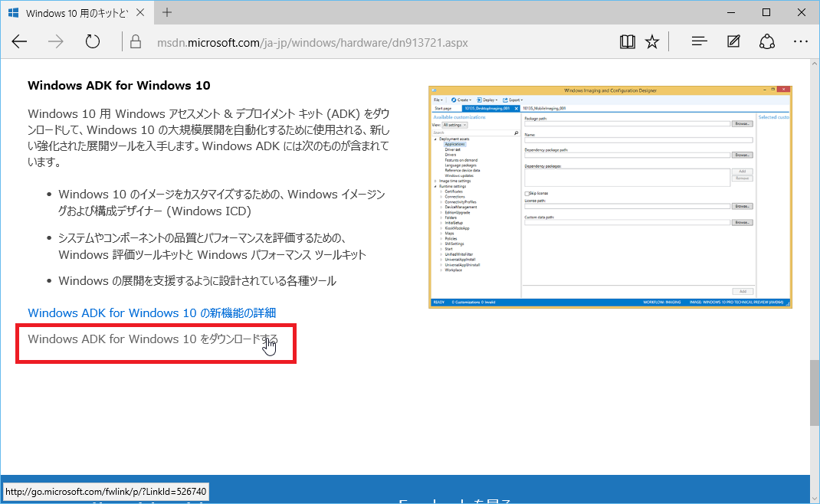Click the Share icon in the toolbar
This screenshot has height=504, width=820.
point(766,42)
